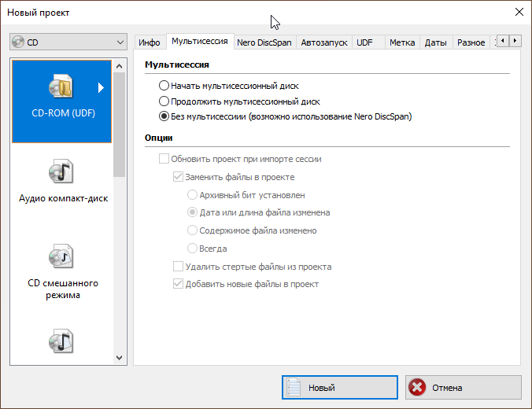Click the project list scrollbar thumb

119,124
